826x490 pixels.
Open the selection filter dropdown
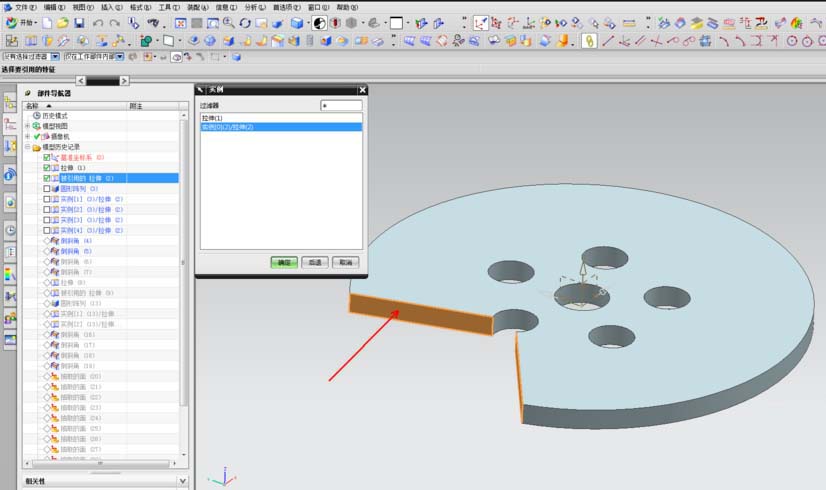pos(56,57)
